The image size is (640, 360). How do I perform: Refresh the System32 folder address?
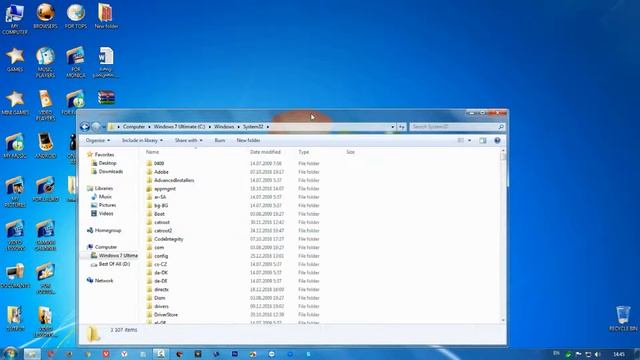coord(402,127)
